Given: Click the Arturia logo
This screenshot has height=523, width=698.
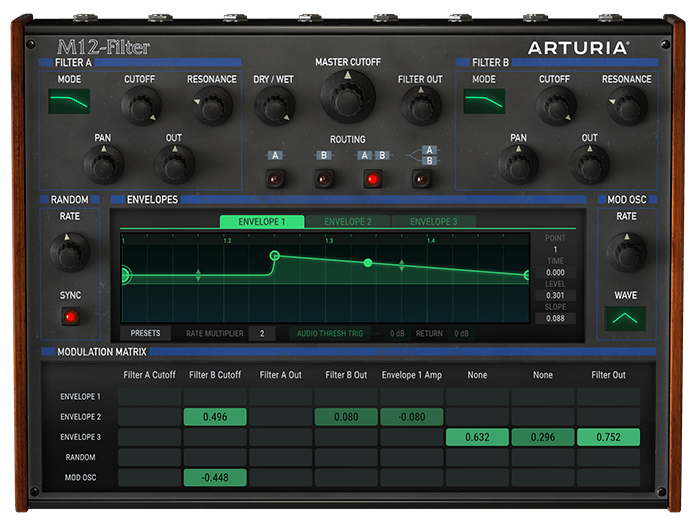Looking at the screenshot, I should [579, 48].
